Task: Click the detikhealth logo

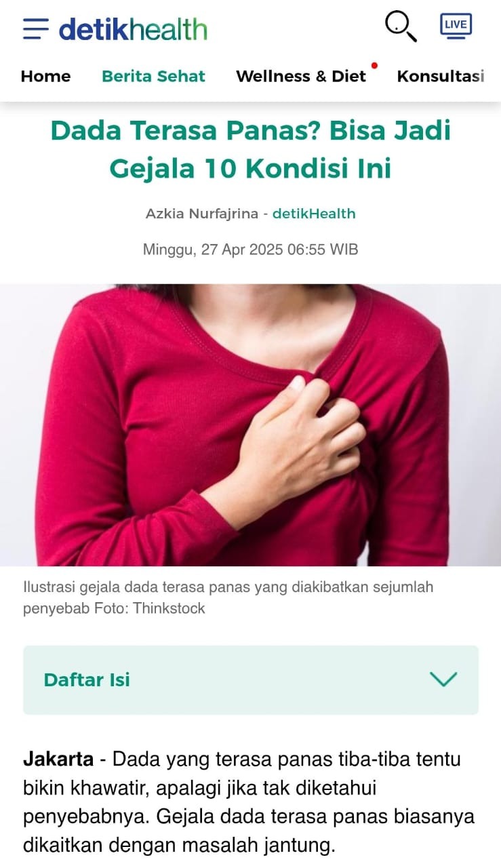Action: [x=133, y=29]
